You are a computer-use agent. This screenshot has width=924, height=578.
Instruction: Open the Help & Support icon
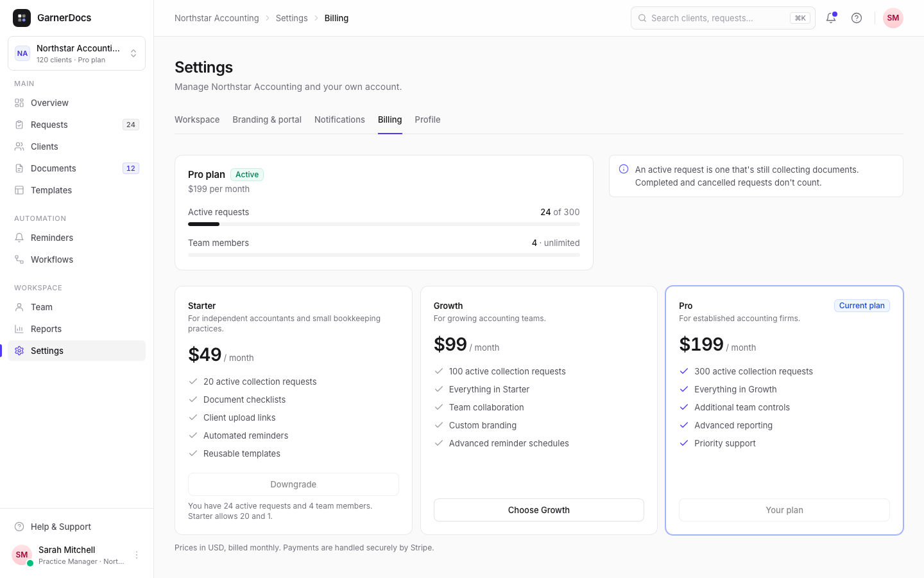click(x=19, y=527)
